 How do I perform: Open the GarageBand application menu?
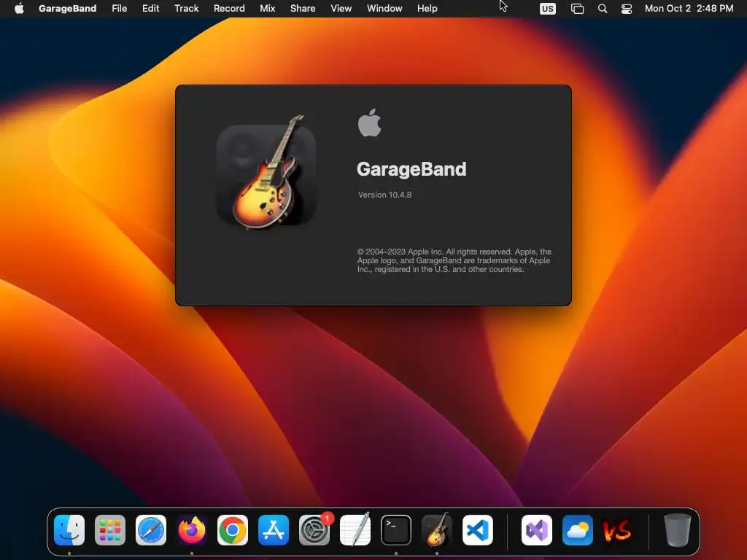click(67, 8)
